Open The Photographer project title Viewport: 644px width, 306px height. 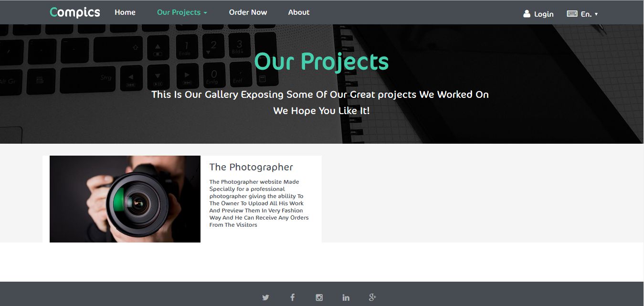tap(251, 167)
